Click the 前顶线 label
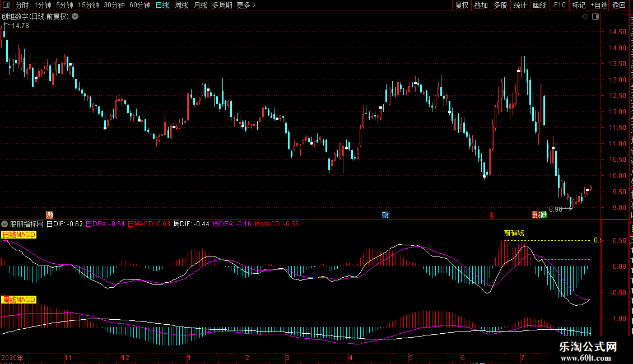633x364 pixels. (x=514, y=233)
